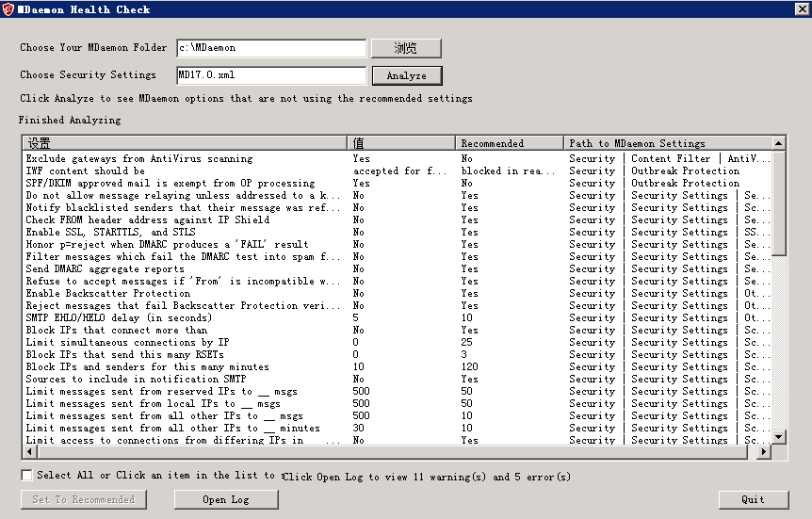Image resolution: width=812 pixels, height=519 pixels.
Task: Click the MDaemon folder path field
Action: pyautogui.click(x=271, y=48)
